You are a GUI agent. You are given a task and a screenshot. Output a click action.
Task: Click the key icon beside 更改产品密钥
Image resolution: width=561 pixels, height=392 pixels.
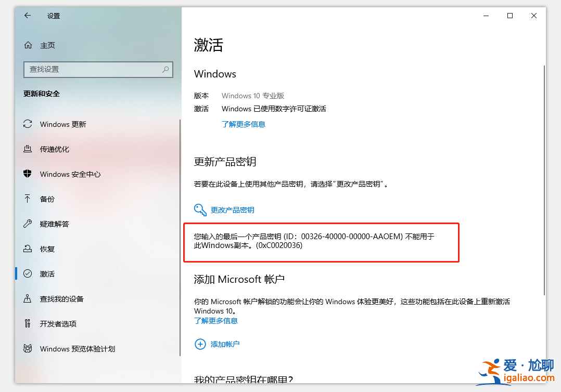click(x=200, y=210)
